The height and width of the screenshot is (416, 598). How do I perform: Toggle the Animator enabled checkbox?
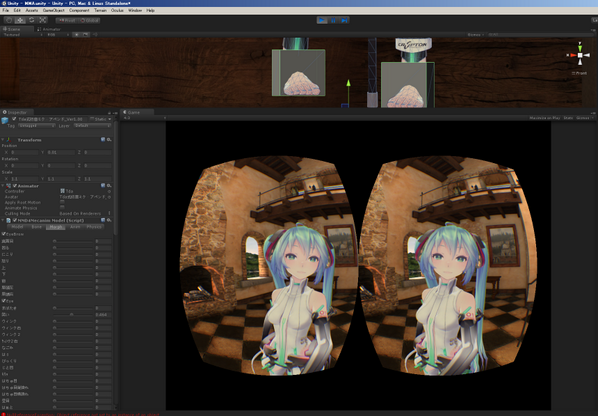(14, 186)
